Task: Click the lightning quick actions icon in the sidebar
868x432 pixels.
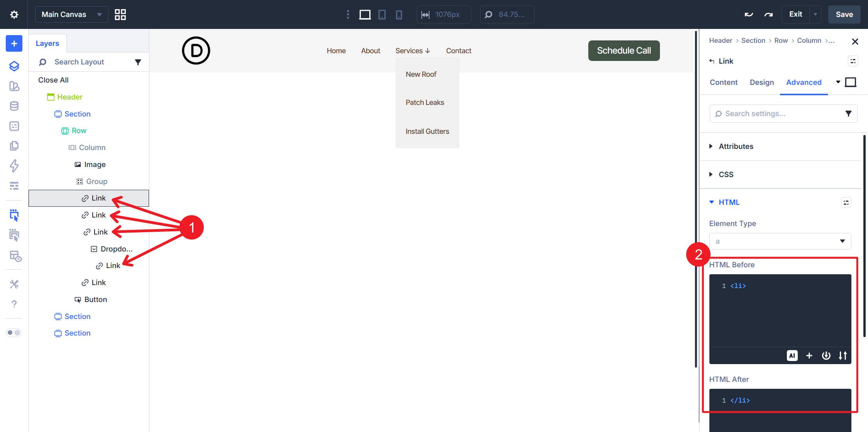Action: point(14,166)
